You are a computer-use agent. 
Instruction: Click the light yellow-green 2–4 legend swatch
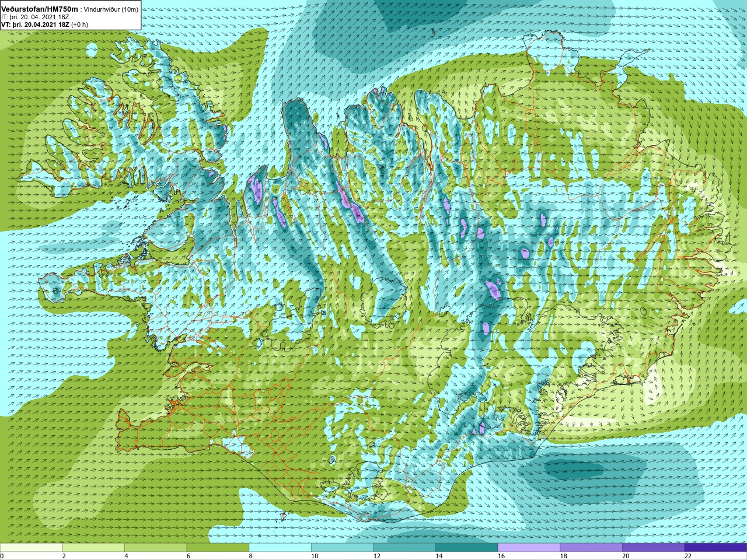(x=93, y=548)
